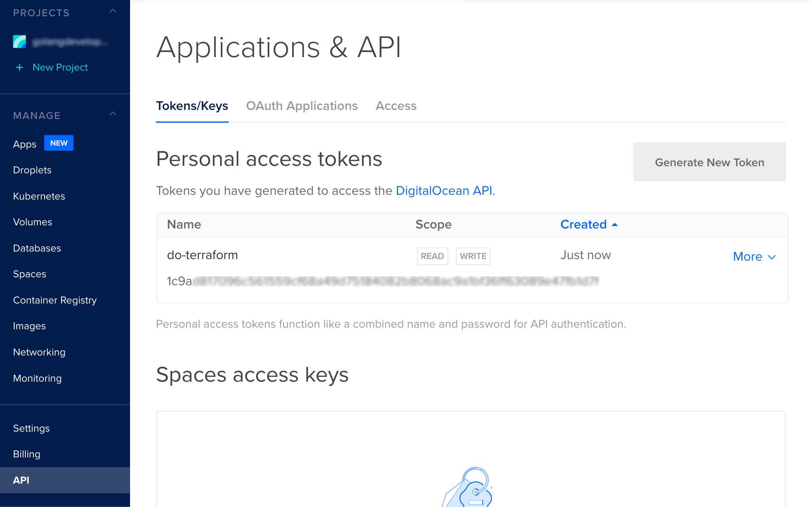Open the Kubernetes section
Screen dimensions: 812x507
[x=39, y=196]
